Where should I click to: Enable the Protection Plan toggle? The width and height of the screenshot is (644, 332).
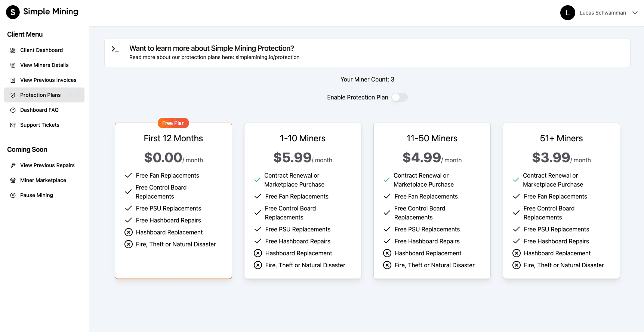click(400, 97)
